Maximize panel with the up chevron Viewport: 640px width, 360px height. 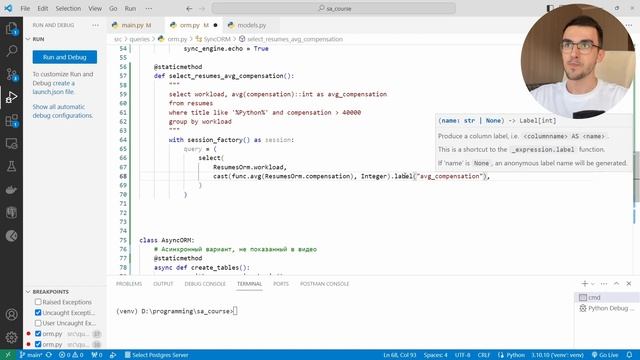[616, 283]
